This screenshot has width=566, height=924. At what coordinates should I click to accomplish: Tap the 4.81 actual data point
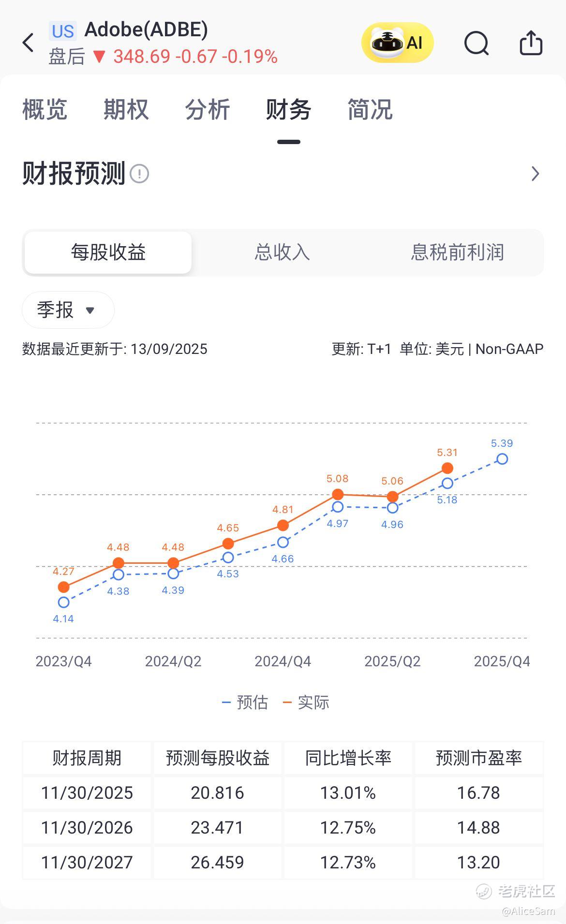click(x=283, y=525)
